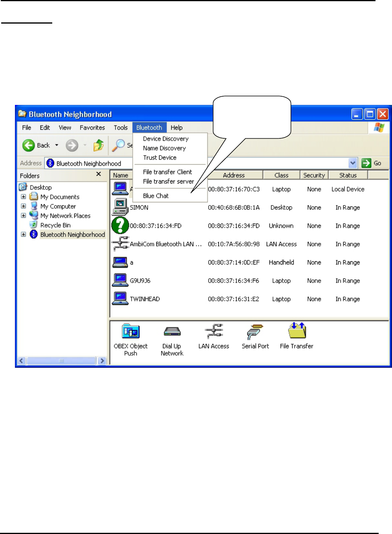Close the Folders pane
The image size is (392, 534).
click(x=99, y=174)
